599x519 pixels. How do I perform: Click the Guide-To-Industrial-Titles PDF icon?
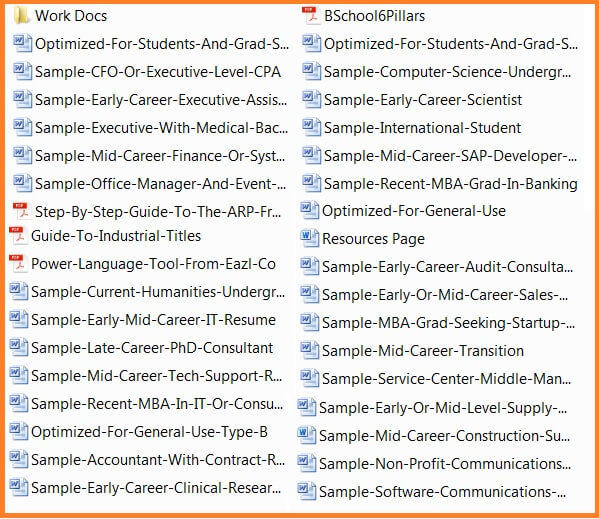coord(18,235)
